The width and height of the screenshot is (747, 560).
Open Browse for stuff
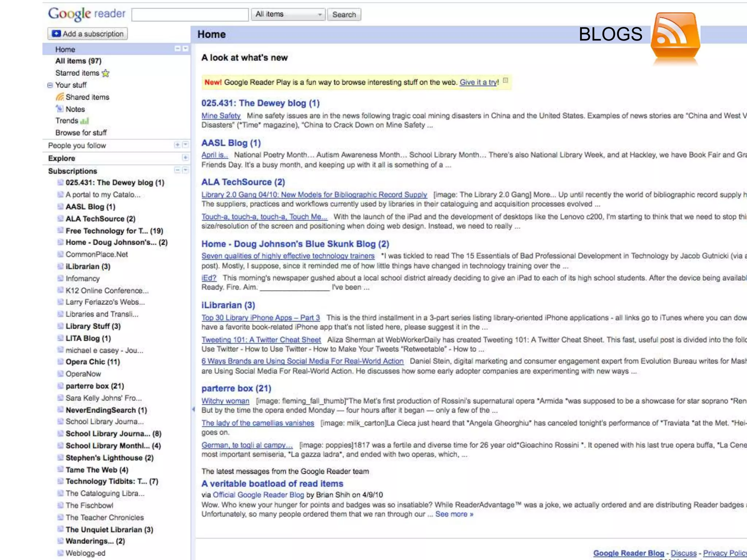[x=81, y=133]
